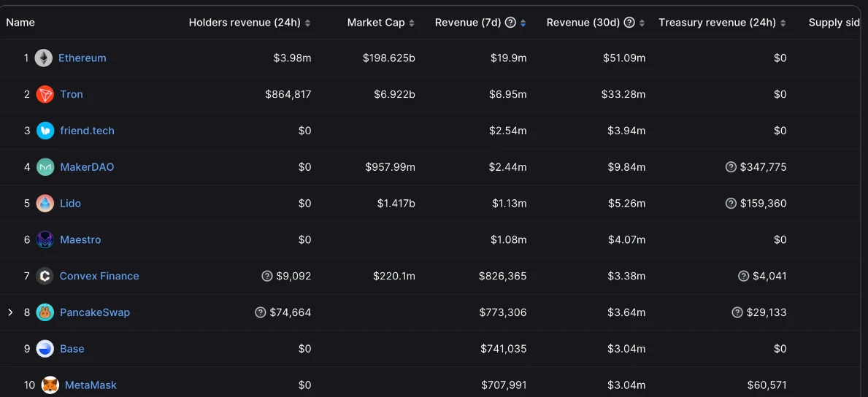Click Convex Finance market cap $220.1m
The image size is (868, 397).
(x=394, y=276)
